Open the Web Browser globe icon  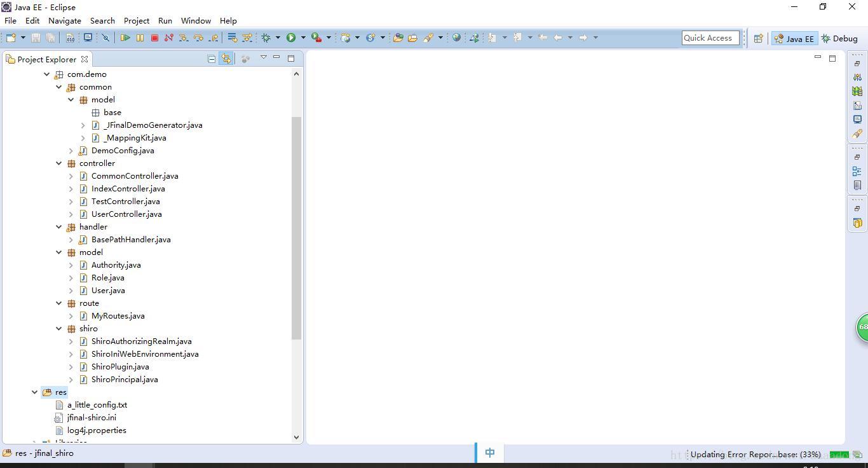point(456,38)
